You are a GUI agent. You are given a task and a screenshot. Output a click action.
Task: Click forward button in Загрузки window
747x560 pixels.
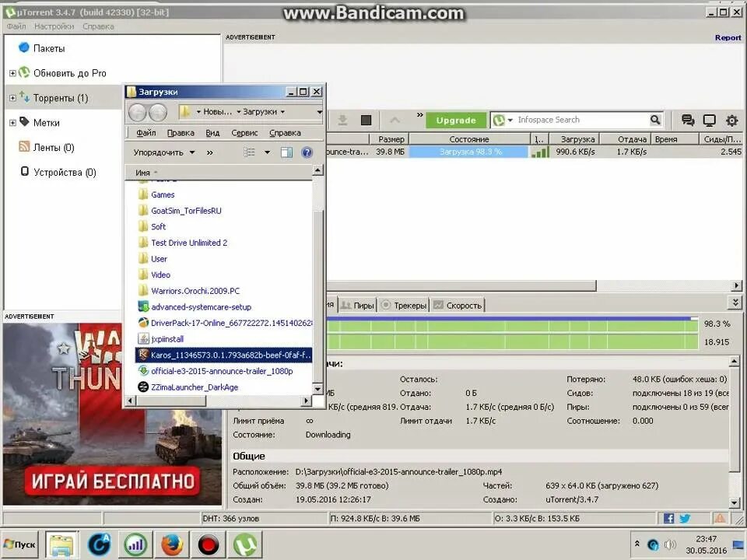(158, 112)
